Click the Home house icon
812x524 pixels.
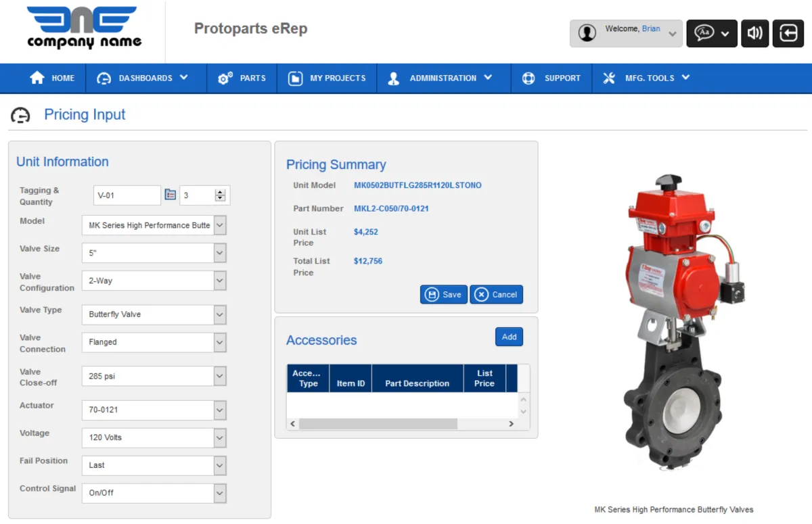click(x=37, y=78)
